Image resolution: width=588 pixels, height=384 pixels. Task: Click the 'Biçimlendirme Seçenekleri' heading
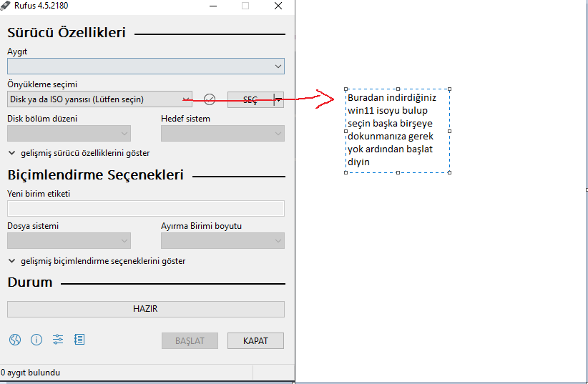(x=96, y=174)
